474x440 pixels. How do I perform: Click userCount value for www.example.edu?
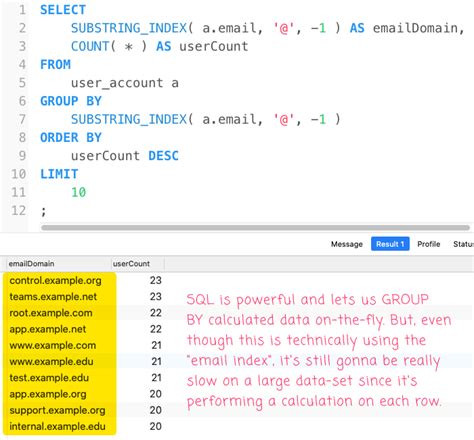click(156, 362)
